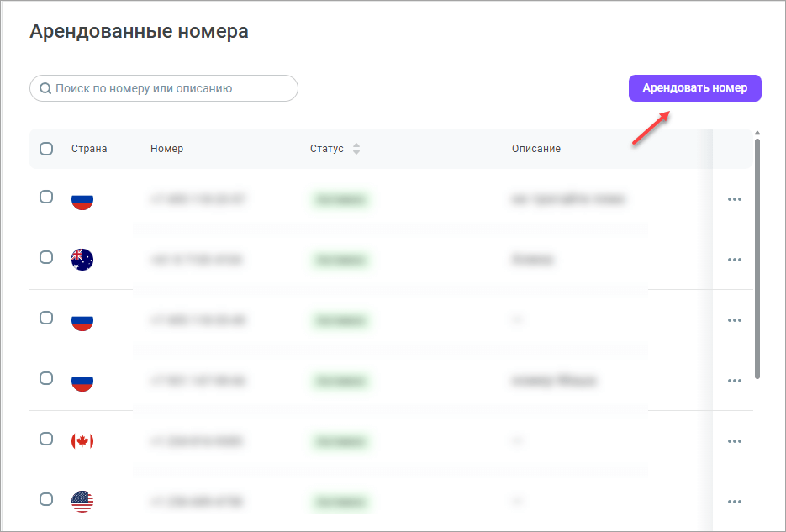Image resolution: width=786 pixels, height=532 pixels.
Task: Check the checkbox of the first phone number
Action: tap(46, 199)
